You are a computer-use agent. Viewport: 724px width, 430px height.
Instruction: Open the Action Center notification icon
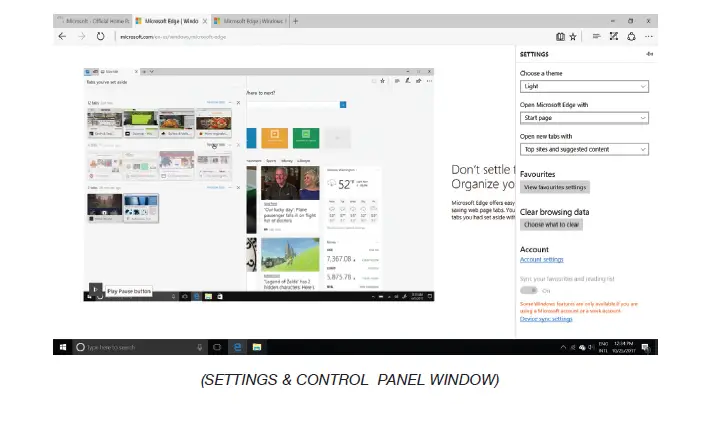[645, 347]
